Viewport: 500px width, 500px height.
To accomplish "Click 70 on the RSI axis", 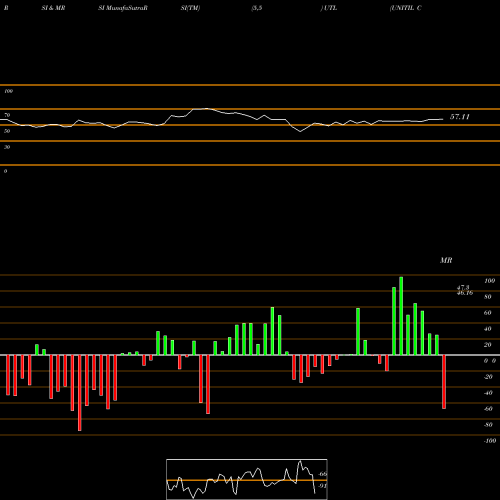I will (x=7, y=115).
